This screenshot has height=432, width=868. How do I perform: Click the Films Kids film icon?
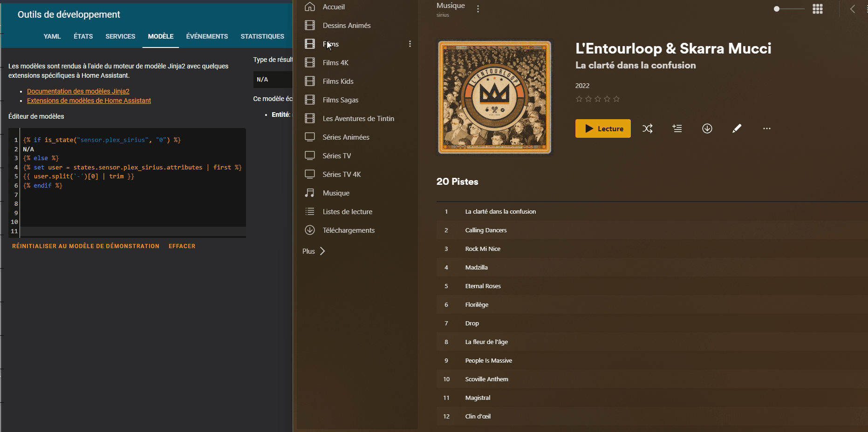point(310,81)
